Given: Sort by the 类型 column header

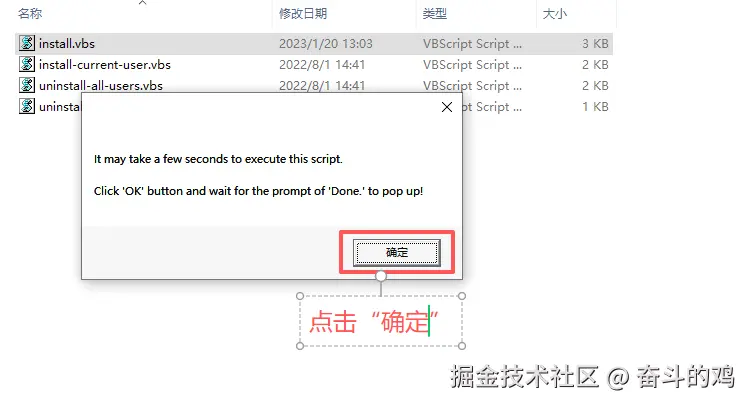Looking at the screenshot, I should tap(434, 14).
